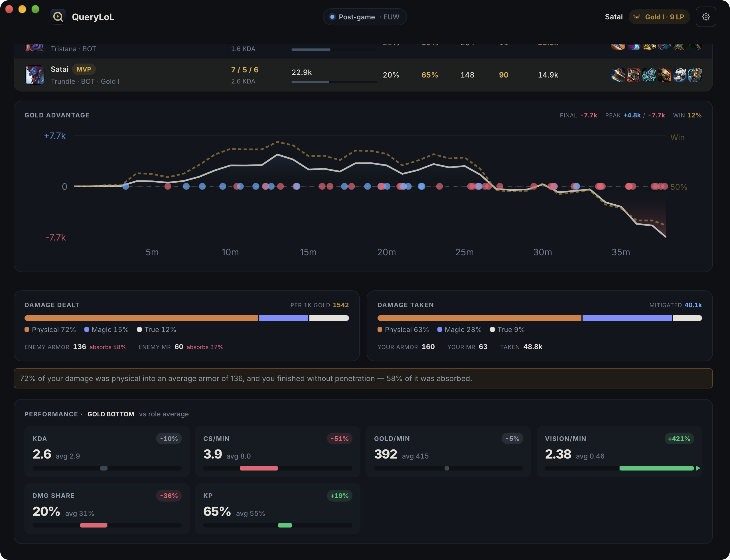Click the white True 12% legend swatch
Image resolution: width=730 pixels, height=560 pixels.
pos(139,329)
